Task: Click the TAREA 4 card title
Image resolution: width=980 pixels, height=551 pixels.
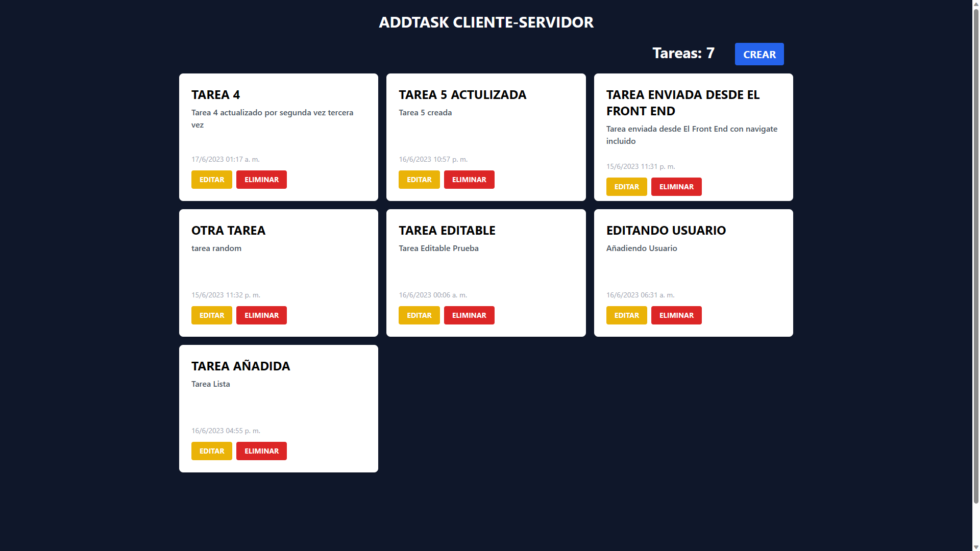Action: click(x=215, y=95)
